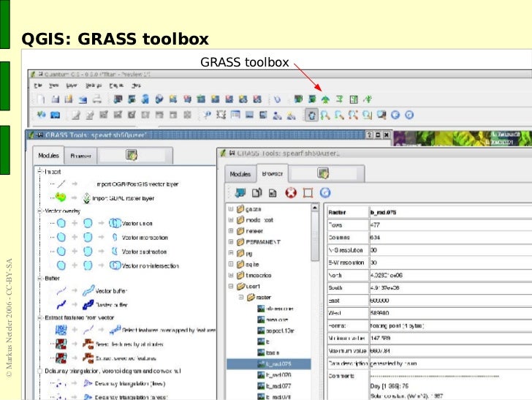Launch Import GDAL Raster Layer module

coord(123,198)
